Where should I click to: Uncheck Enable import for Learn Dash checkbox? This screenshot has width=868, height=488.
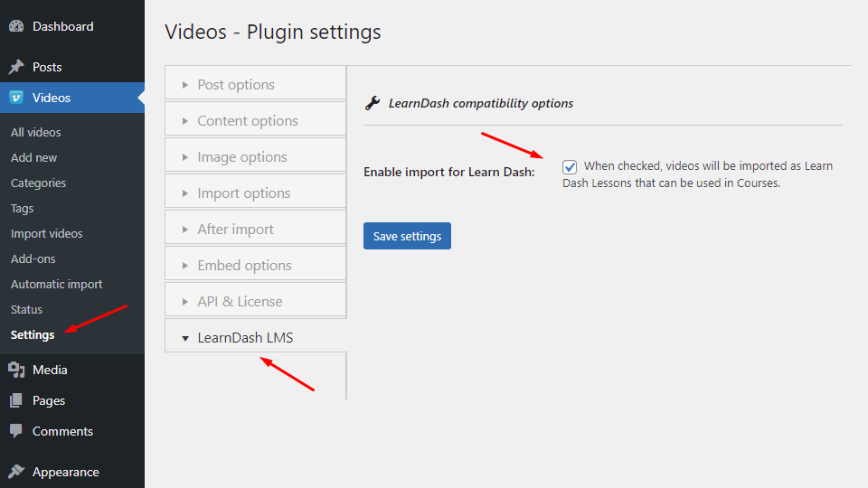click(570, 166)
